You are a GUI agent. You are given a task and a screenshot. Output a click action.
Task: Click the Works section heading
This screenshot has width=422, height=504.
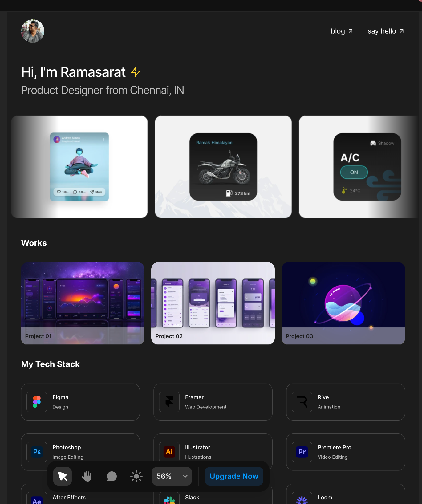[x=34, y=243]
